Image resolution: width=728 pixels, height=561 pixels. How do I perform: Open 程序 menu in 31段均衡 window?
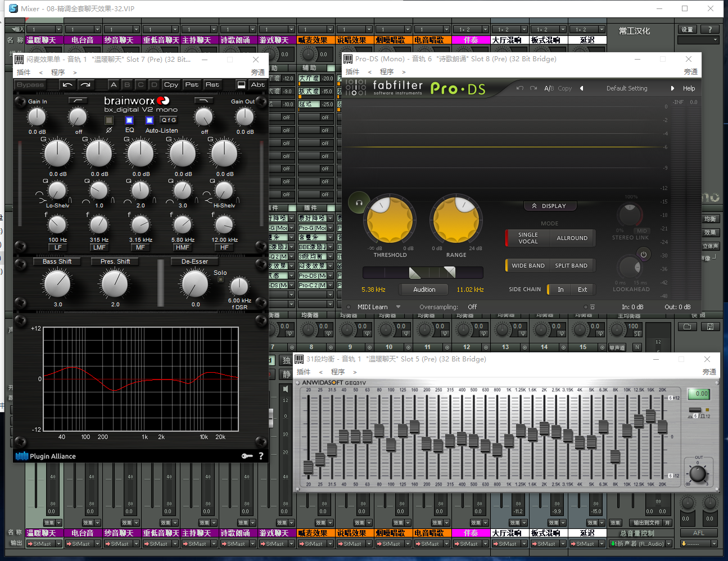338,372
